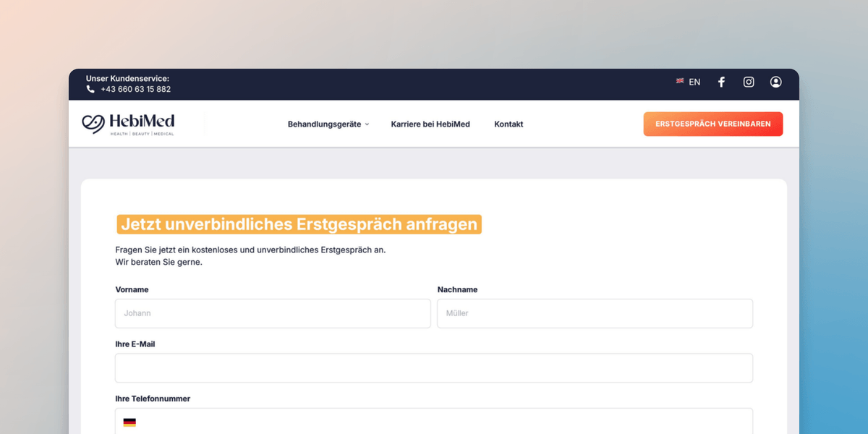Click the 'Fragen Sie jetzt ein kostenloses' sentence
This screenshot has height=434, width=868.
(x=251, y=250)
